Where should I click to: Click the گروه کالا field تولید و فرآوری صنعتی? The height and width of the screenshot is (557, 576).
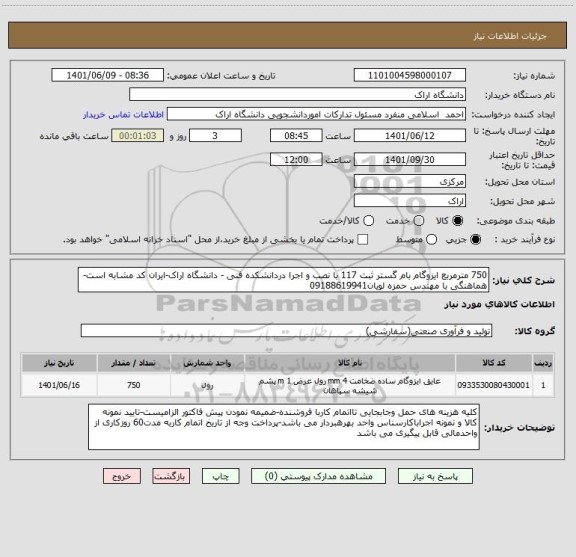click(287, 331)
